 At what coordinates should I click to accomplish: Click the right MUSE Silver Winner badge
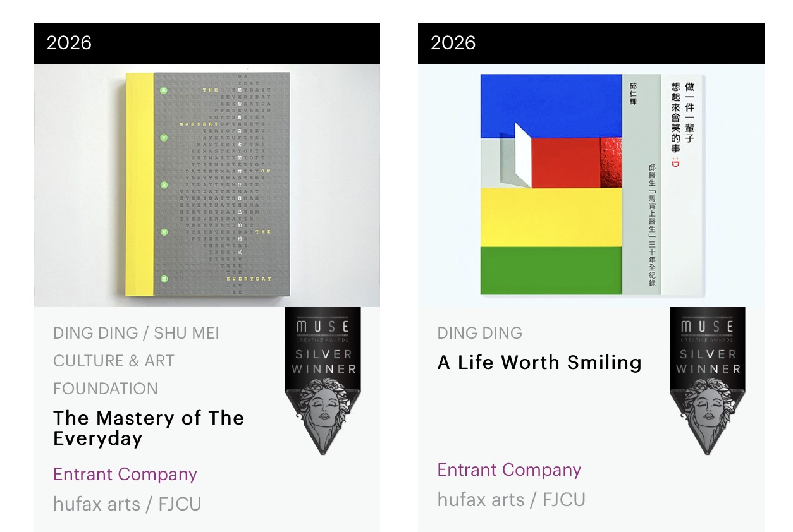(x=707, y=379)
